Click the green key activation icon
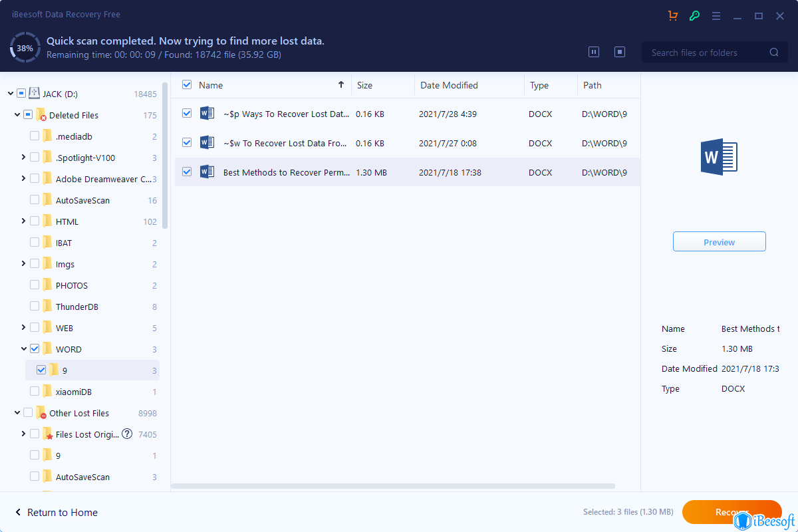The width and height of the screenshot is (798, 532). point(694,15)
